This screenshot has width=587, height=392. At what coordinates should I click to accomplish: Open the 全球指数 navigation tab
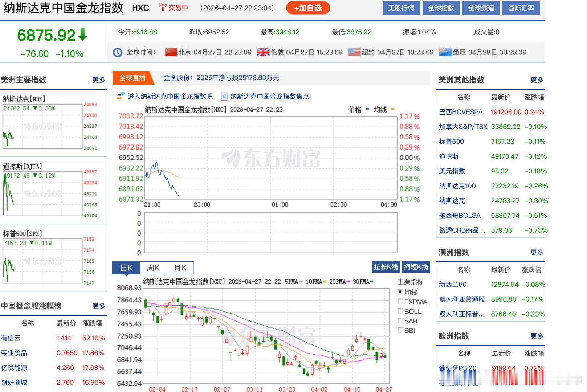tap(441, 8)
